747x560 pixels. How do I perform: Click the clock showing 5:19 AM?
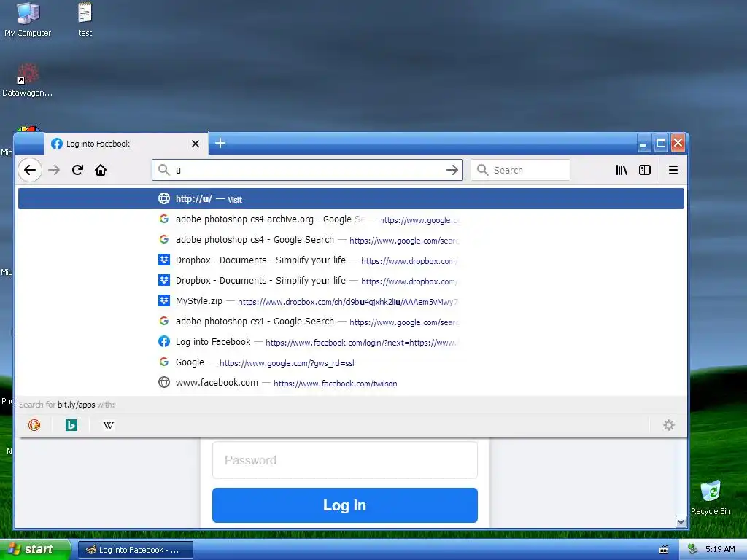pos(720,549)
